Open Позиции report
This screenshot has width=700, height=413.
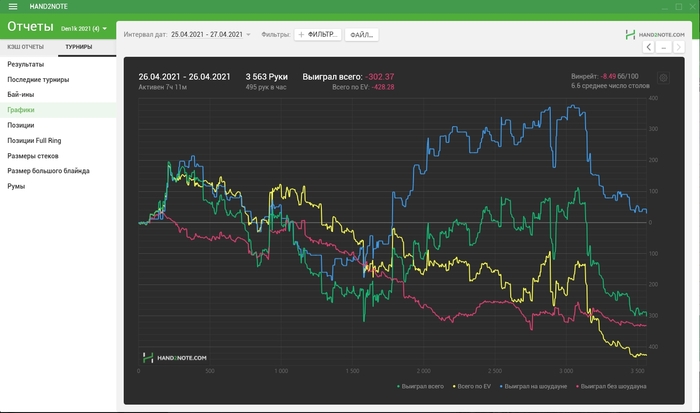pos(58,125)
